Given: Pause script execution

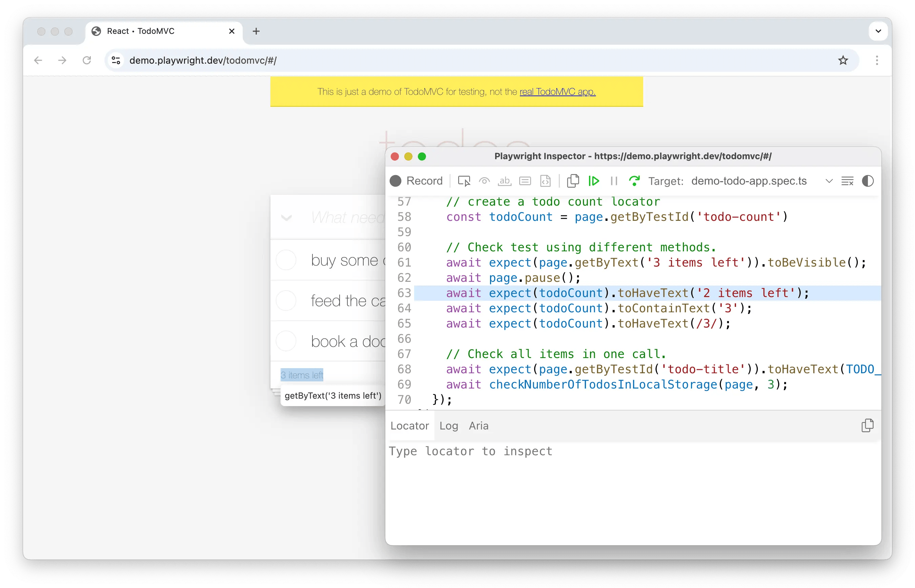Looking at the screenshot, I should coord(614,181).
